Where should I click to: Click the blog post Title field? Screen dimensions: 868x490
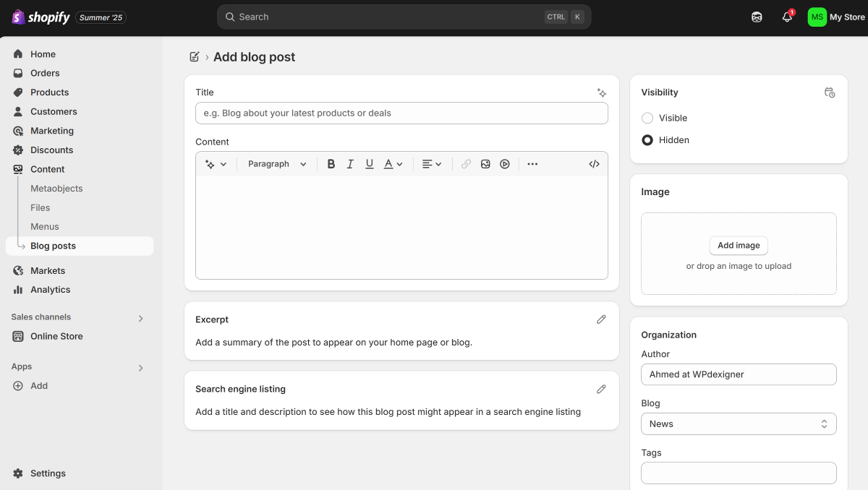(401, 113)
